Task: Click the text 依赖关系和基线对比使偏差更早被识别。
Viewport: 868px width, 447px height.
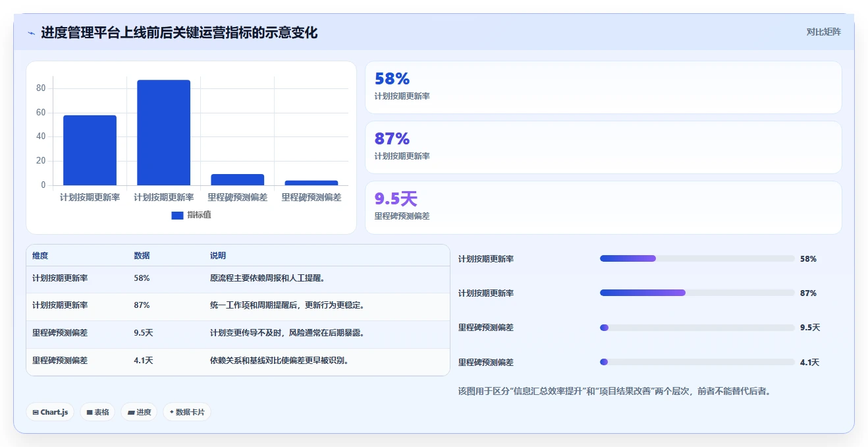Action: 279,361
